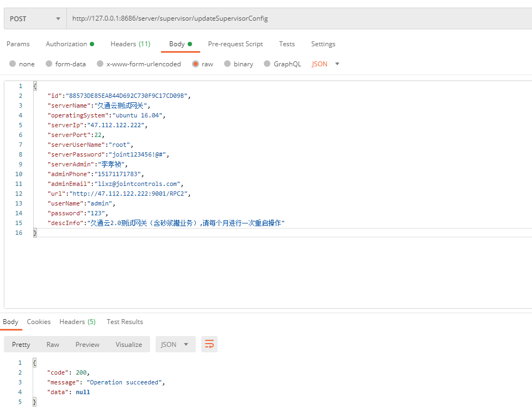
Task: Show the response Cookies tab
Action: pos(39,322)
